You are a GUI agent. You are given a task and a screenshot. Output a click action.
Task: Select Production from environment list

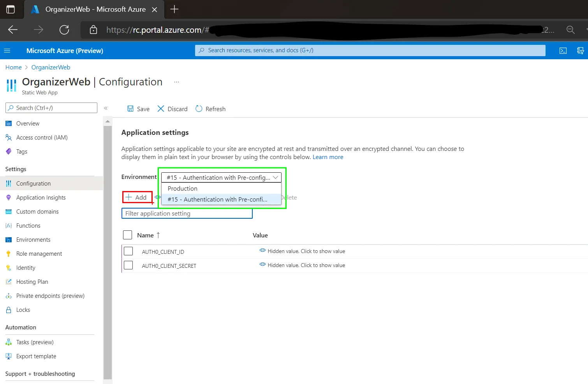coord(183,188)
